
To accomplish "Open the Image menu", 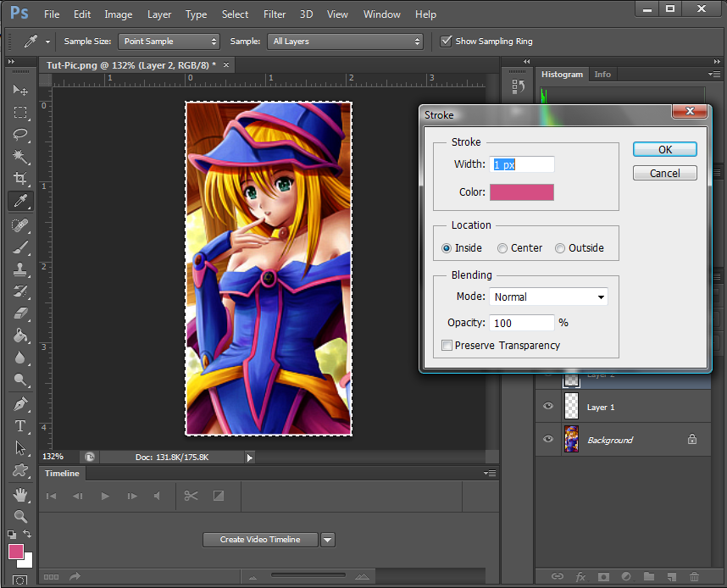I will tap(119, 14).
